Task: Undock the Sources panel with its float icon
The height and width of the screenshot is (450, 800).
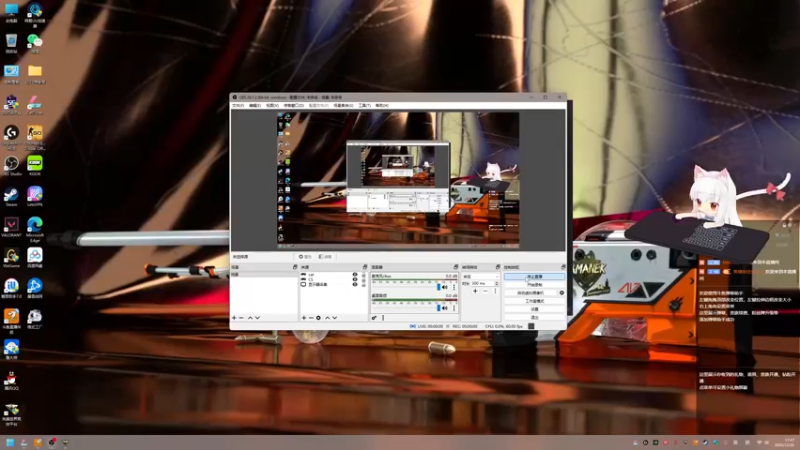Action: click(365, 267)
